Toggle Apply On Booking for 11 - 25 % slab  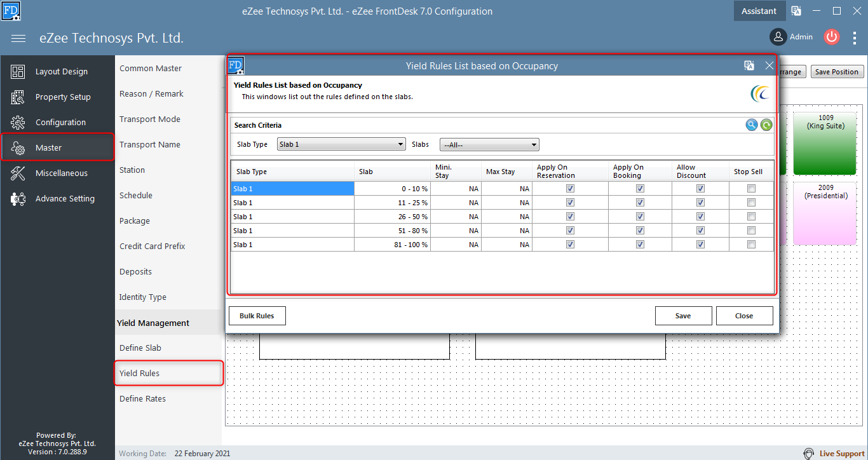point(640,203)
